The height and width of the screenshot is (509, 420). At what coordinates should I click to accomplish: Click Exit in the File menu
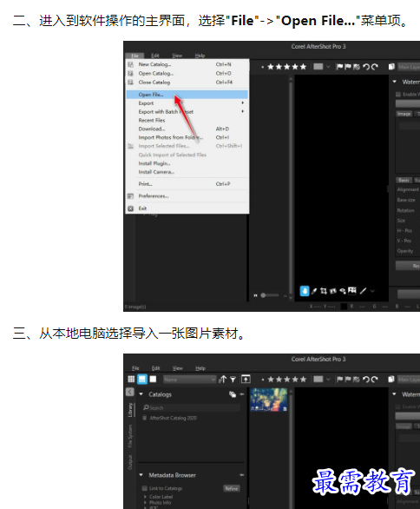point(187,208)
